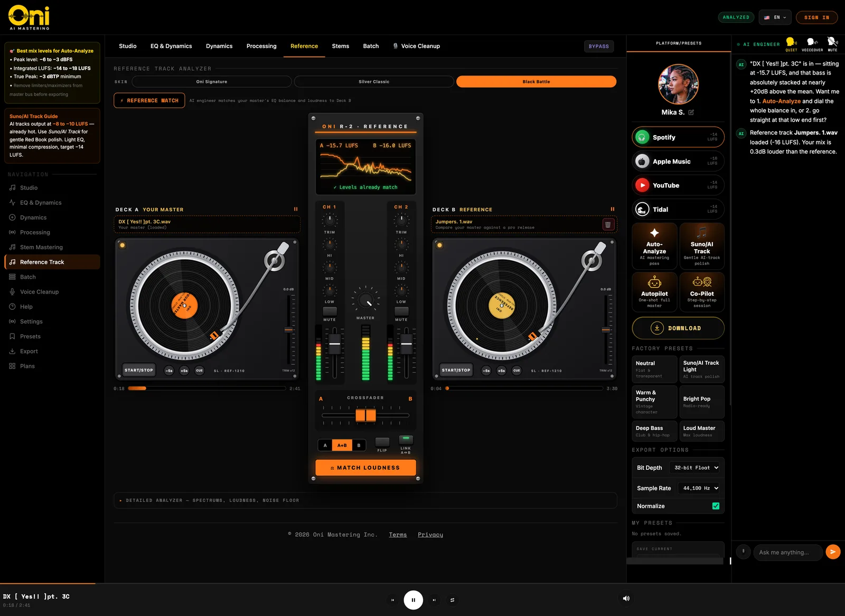Switch to the Studio tab

click(x=128, y=46)
